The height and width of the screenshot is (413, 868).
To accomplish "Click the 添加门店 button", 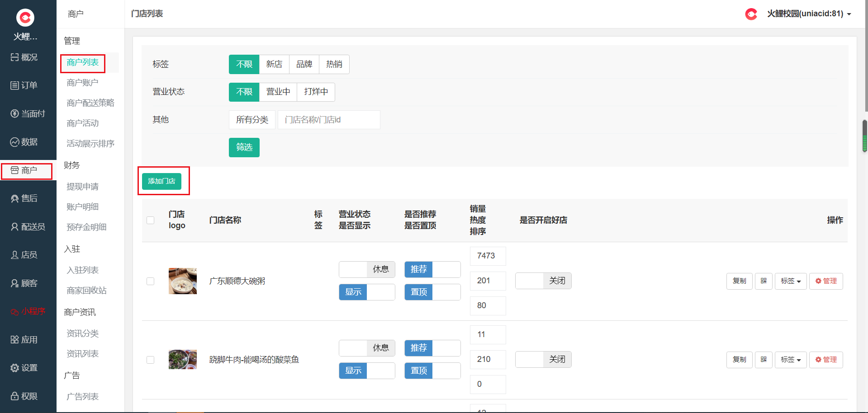I will tap(161, 181).
